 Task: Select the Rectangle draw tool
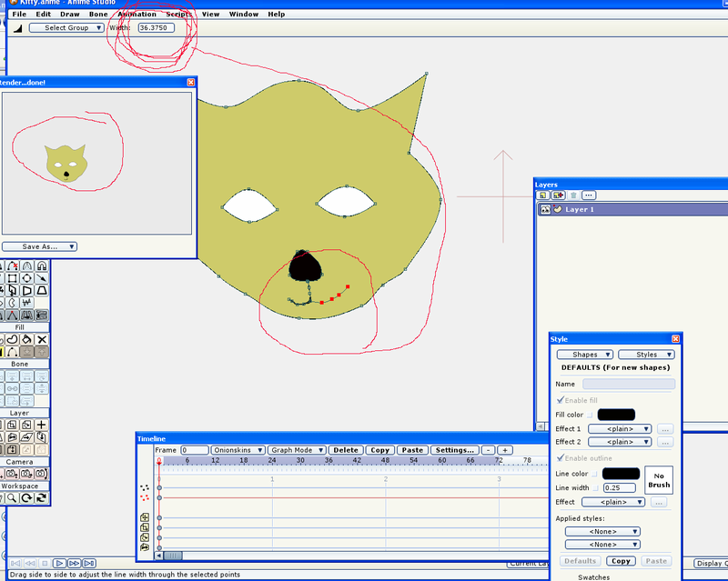coord(13,278)
